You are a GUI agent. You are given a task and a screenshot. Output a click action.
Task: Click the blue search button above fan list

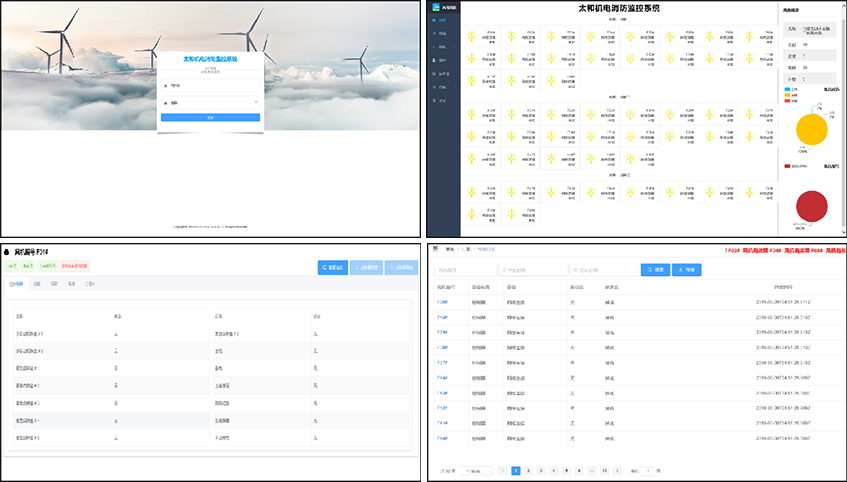coord(655,269)
